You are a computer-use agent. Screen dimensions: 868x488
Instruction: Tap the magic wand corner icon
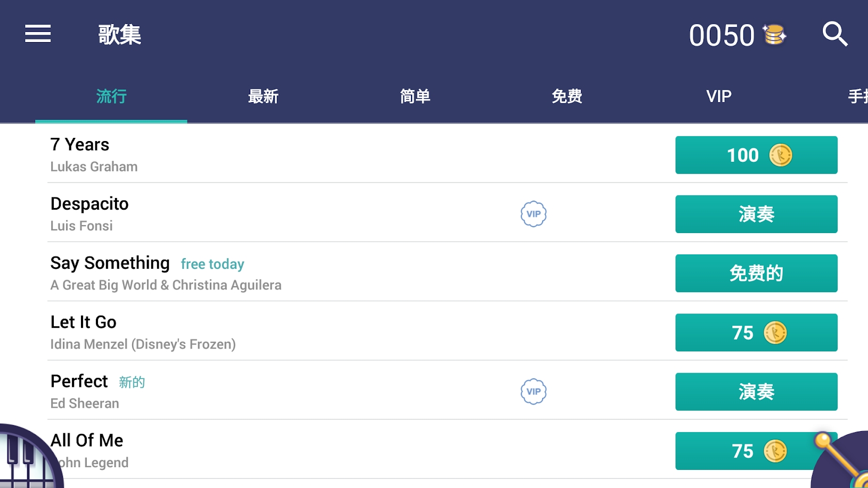pos(841,459)
